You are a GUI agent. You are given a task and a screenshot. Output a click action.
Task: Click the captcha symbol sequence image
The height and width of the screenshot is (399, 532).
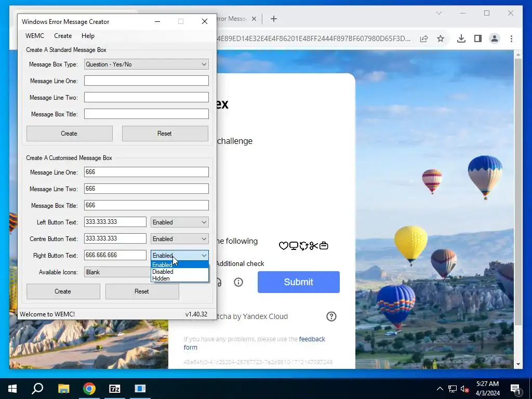(x=303, y=246)
